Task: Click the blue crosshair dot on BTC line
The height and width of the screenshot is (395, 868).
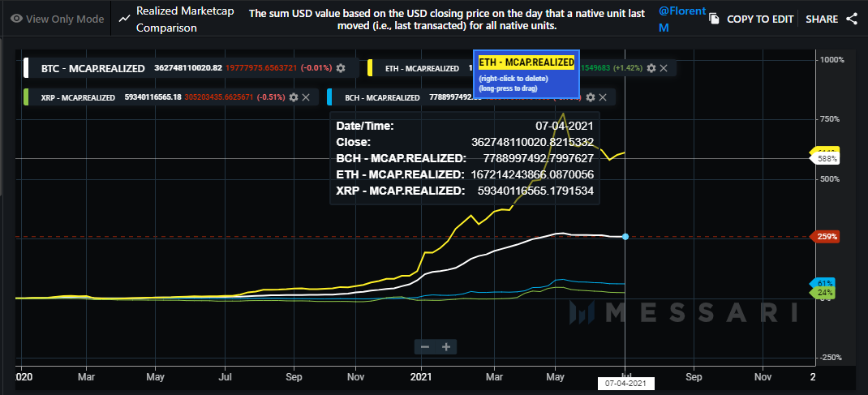Action: tap(625, 237)
